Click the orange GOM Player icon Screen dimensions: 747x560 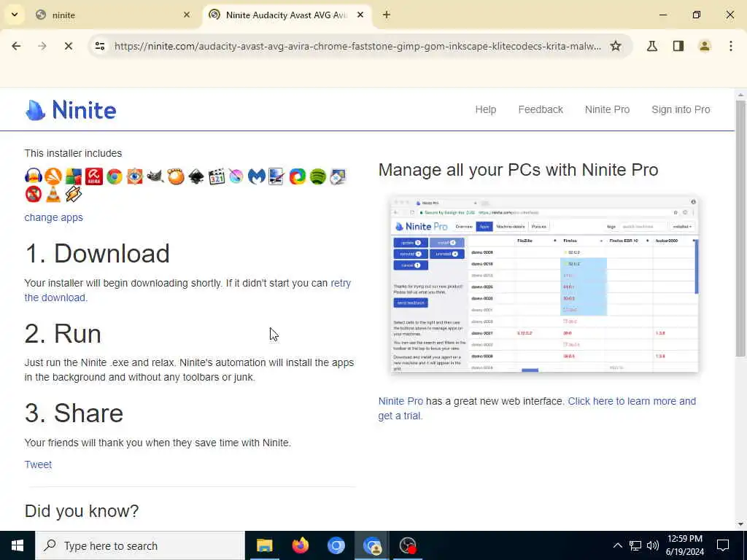[x=176, y=176]
